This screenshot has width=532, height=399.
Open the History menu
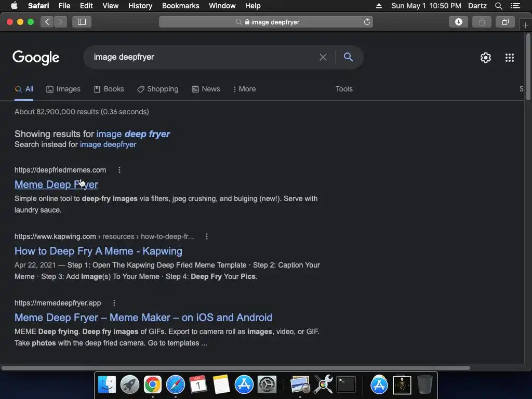pyautogui.click(x=140, y=6)
